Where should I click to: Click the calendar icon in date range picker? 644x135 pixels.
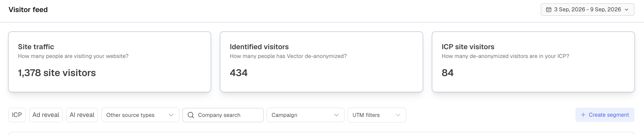click(549, 10)
